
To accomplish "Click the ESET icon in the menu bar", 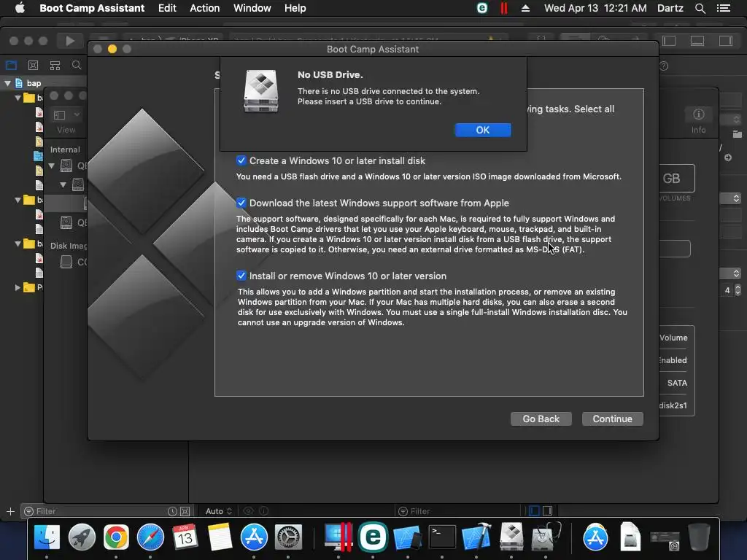I will (x=481, y=8).
